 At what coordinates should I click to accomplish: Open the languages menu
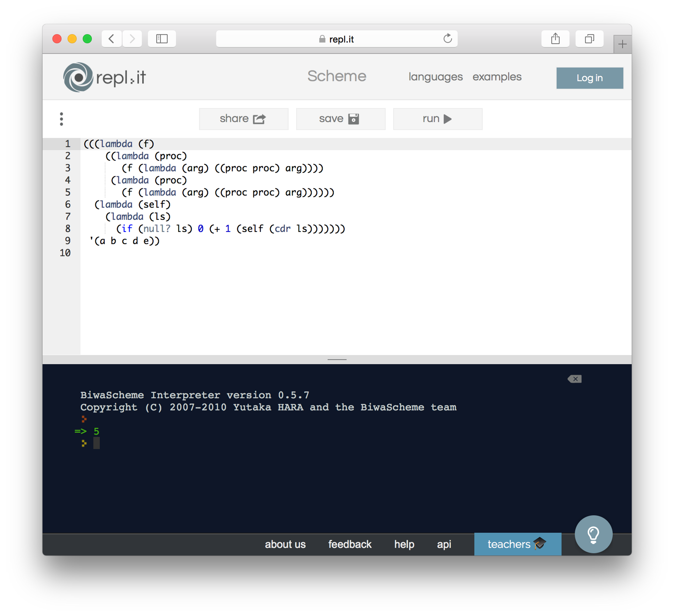click(435, 77)
